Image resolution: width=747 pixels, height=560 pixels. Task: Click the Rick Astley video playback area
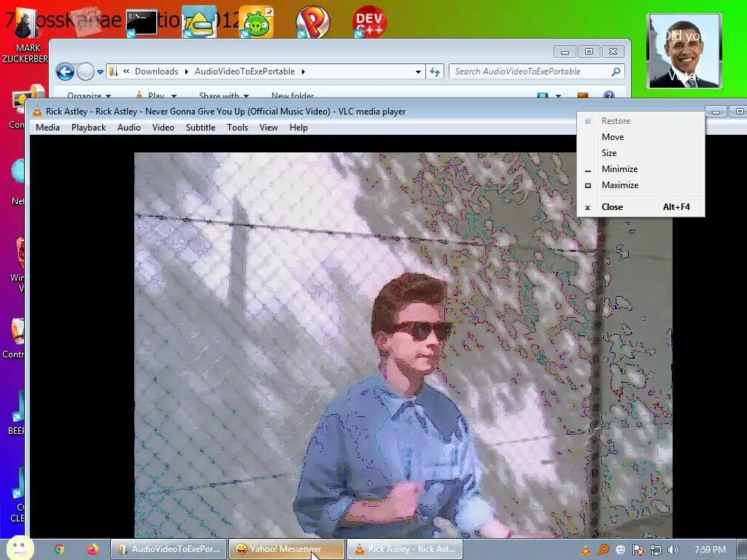tap(403, 345)
